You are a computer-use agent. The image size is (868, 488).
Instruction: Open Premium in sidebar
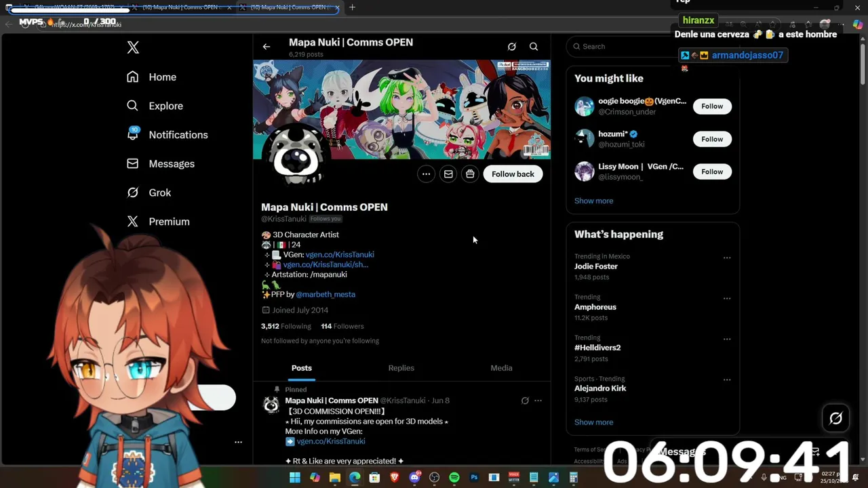[158, 222]
